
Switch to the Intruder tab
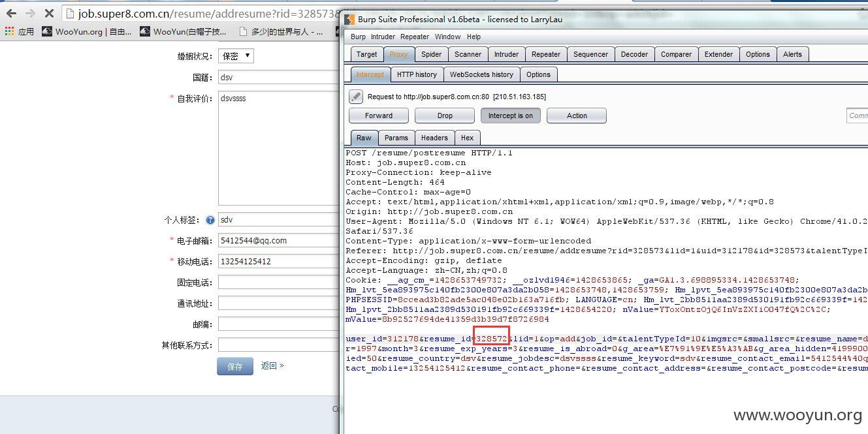pyautogui.click(x=506, y=54)
